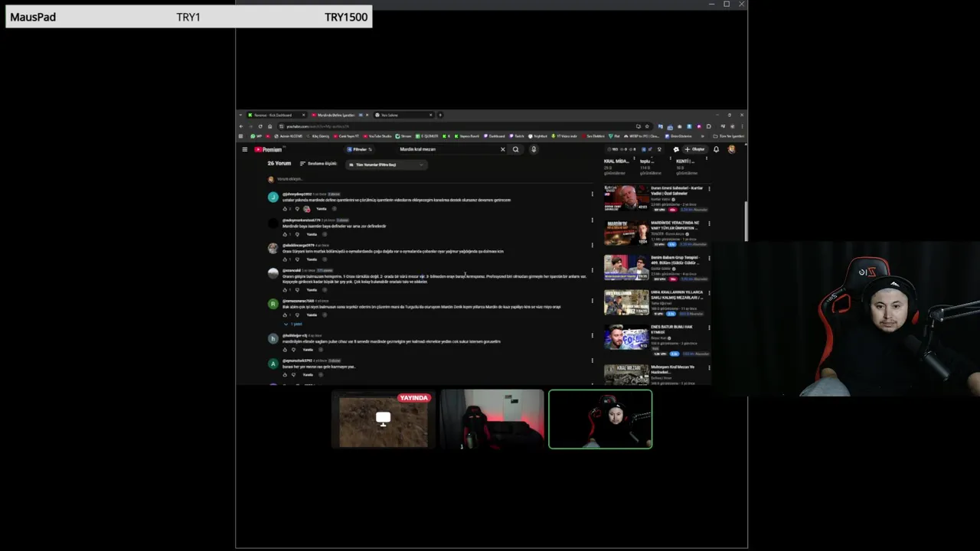This screenshot has width=980, height=551.
Task: Click the inner page vertical scrollbar
Action: coord(745,220)
